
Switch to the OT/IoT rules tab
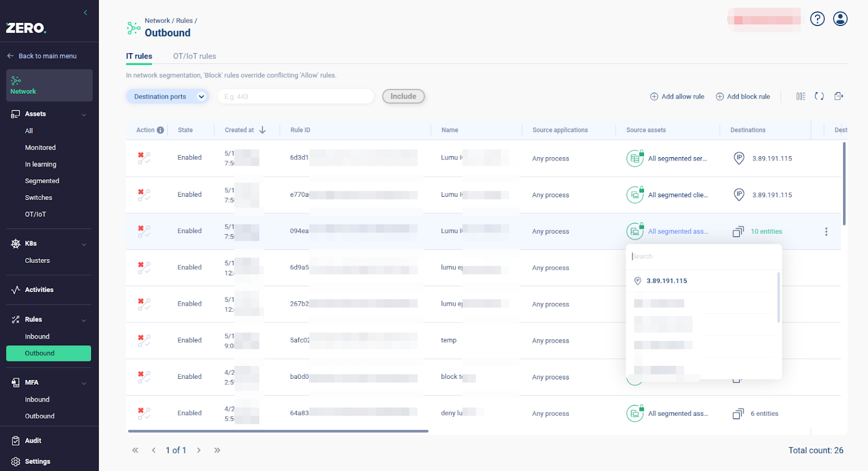pyautogui.click(x=194, y=56)
